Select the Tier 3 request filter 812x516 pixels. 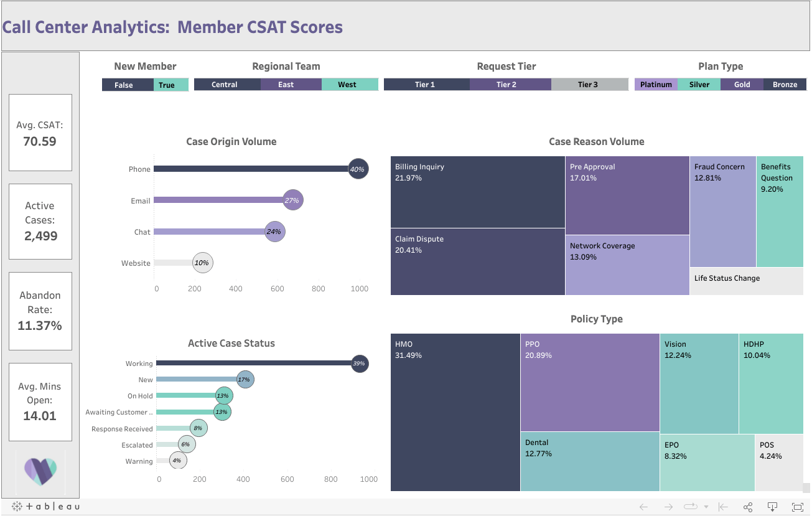(x=589, y=85)
